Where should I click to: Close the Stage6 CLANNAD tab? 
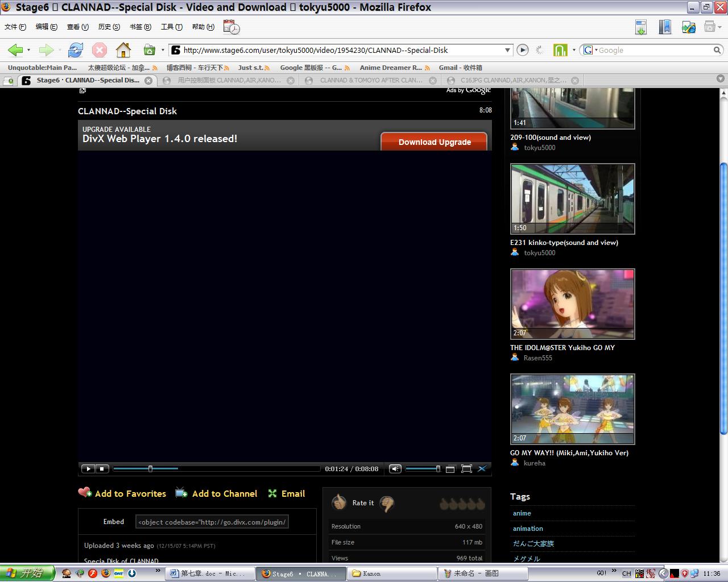(x=148, y=81)
